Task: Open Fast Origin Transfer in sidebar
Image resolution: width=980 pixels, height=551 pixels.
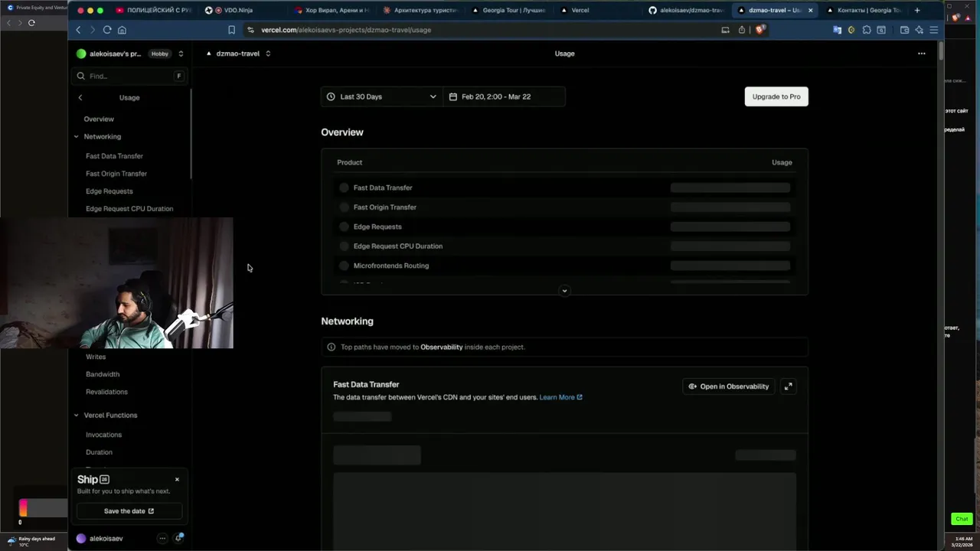Action: pyautogui.click(x=116, y=174)
